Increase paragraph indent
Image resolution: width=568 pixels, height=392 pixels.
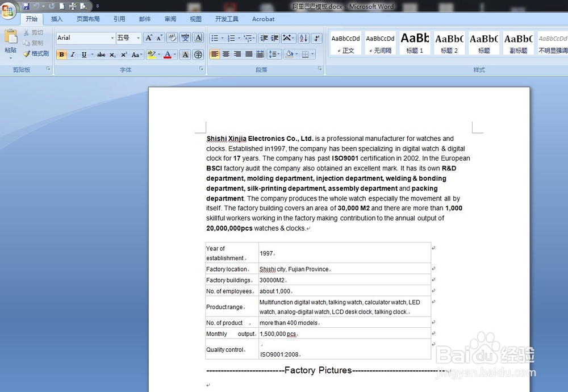click(275, 37)
